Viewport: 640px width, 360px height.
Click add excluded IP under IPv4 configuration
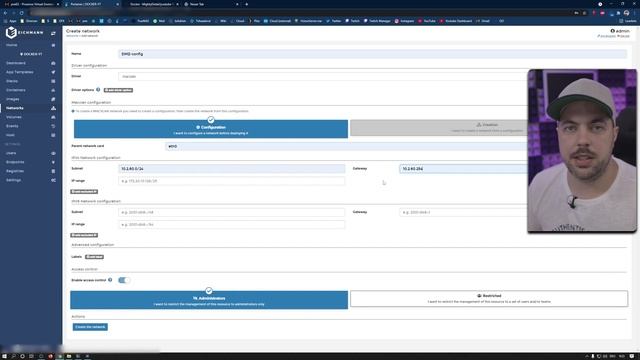[84, 191]
